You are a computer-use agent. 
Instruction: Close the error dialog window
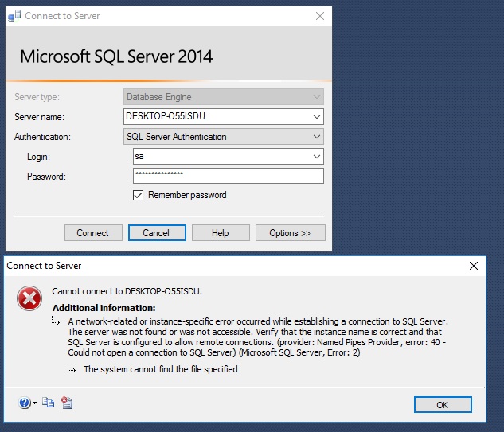tap(474, 266)
